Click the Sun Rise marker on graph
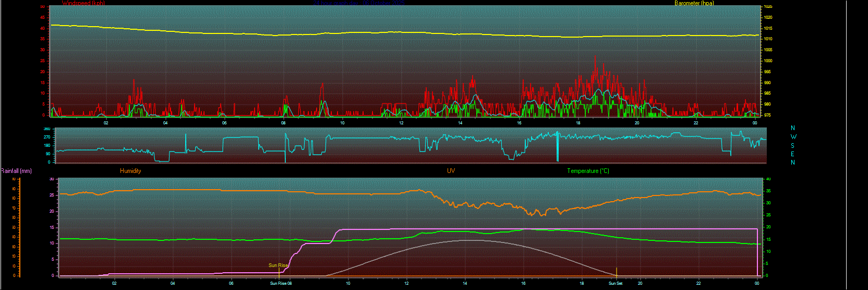Image resolution: width=868 pixels, height=290 pixels. [x=278, y=265]
